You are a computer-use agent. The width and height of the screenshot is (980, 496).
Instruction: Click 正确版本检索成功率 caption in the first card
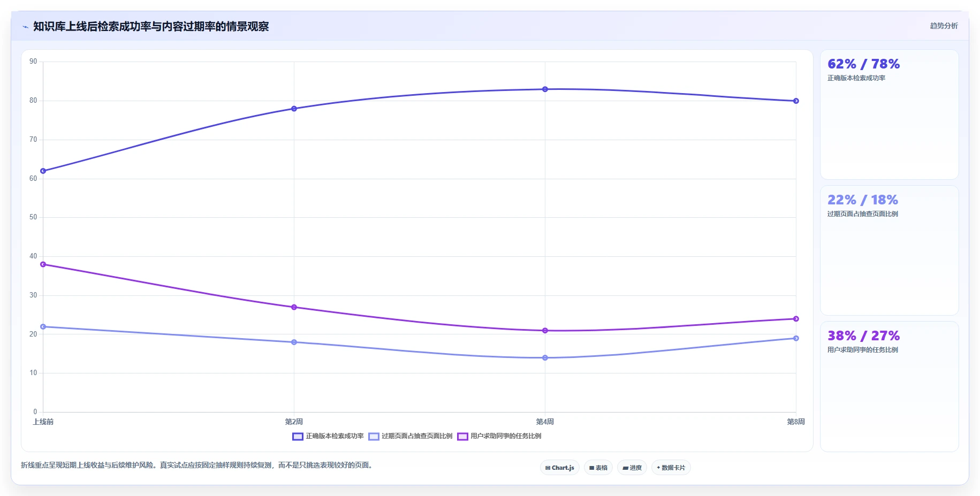pos(856,78)
